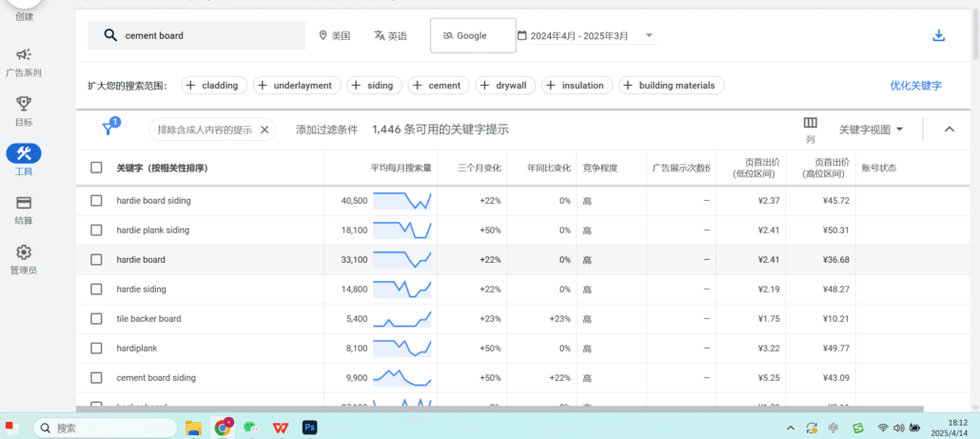Click the Wi-Fi icon in system tray
The height and width of the screenshot is (439, 980).
[x=883, y=428]
